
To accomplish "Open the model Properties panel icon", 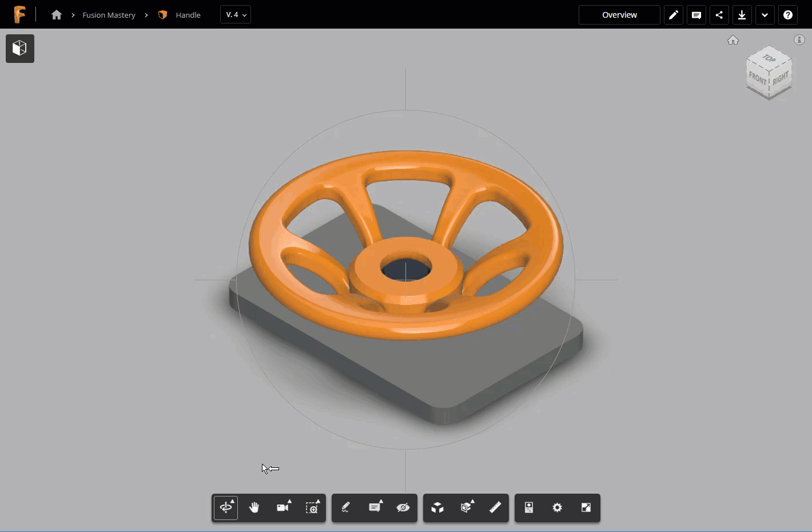I will [x=529, y=508].
